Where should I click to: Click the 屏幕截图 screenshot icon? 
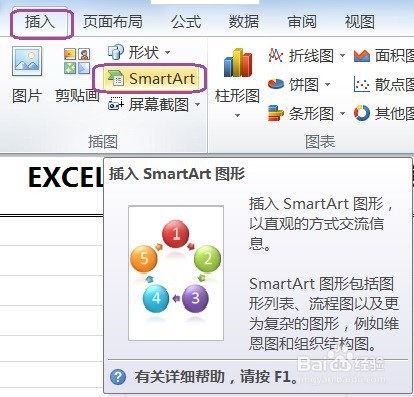coord(116,105)
